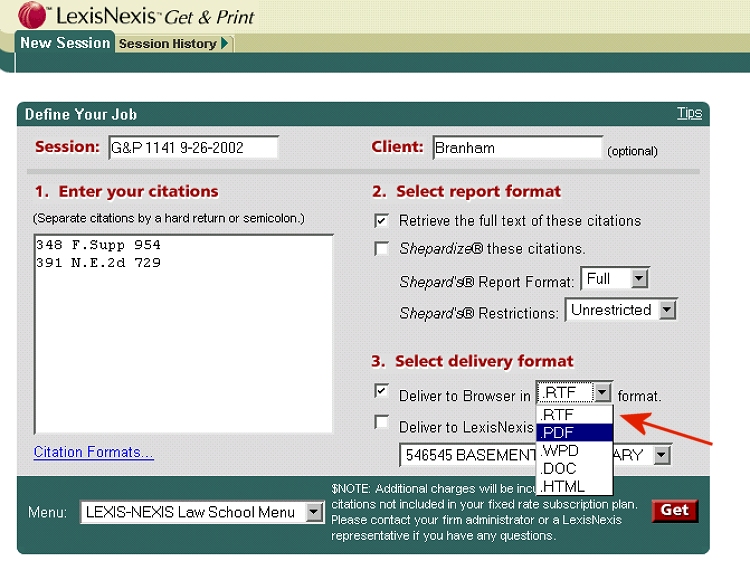Switch to the New Session tab
The image size is (750, 561).
coord(65,43)
